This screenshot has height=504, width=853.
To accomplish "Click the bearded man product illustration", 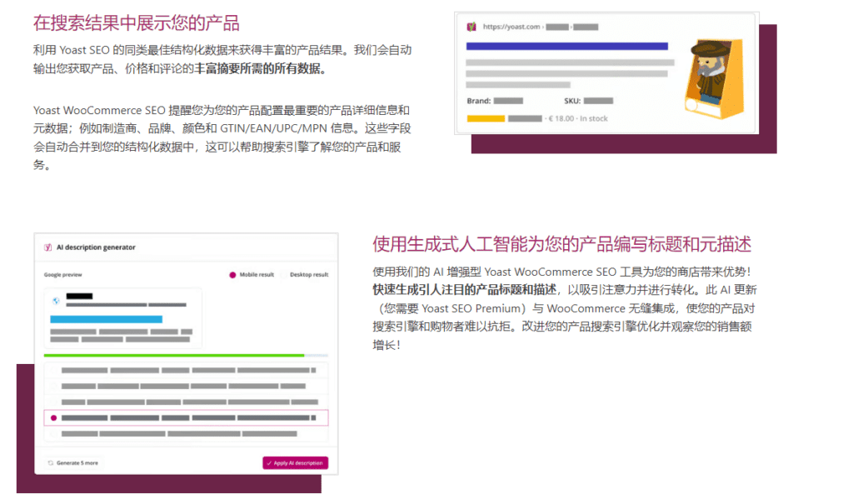I will pyautogui.click(x=714, y=78).
